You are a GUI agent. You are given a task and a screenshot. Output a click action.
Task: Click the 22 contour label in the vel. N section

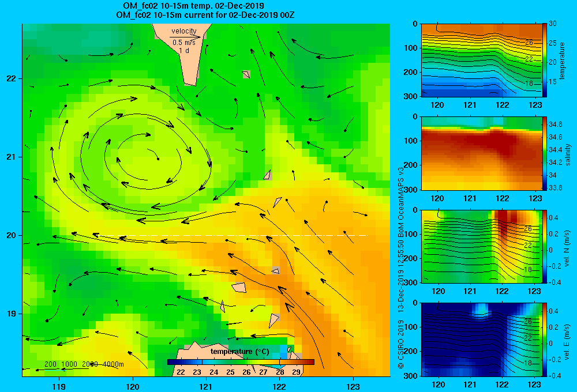pyautogui.click(x=528, y=245)
